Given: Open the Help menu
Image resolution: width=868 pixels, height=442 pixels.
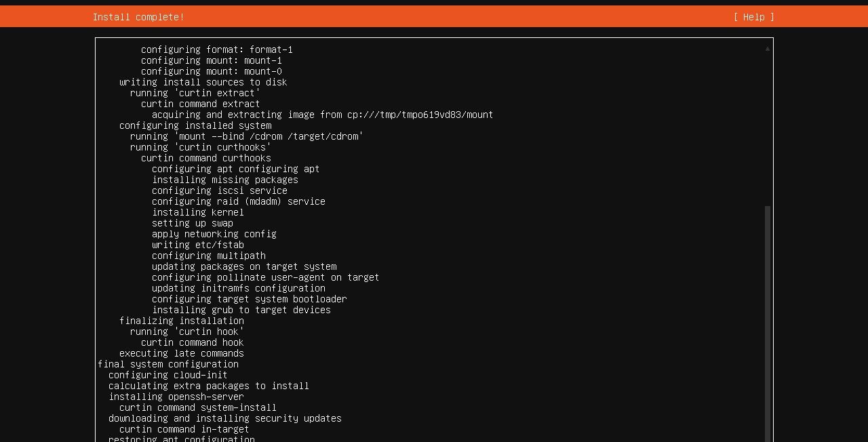Looking at the screenshot, I should [753, 16].
